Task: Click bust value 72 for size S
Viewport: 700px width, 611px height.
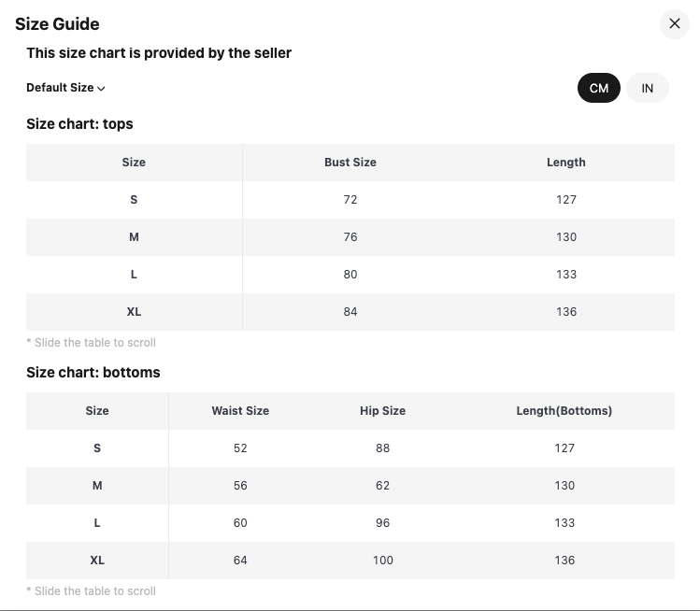Action: pyautogui.click(x=350, y=200)
